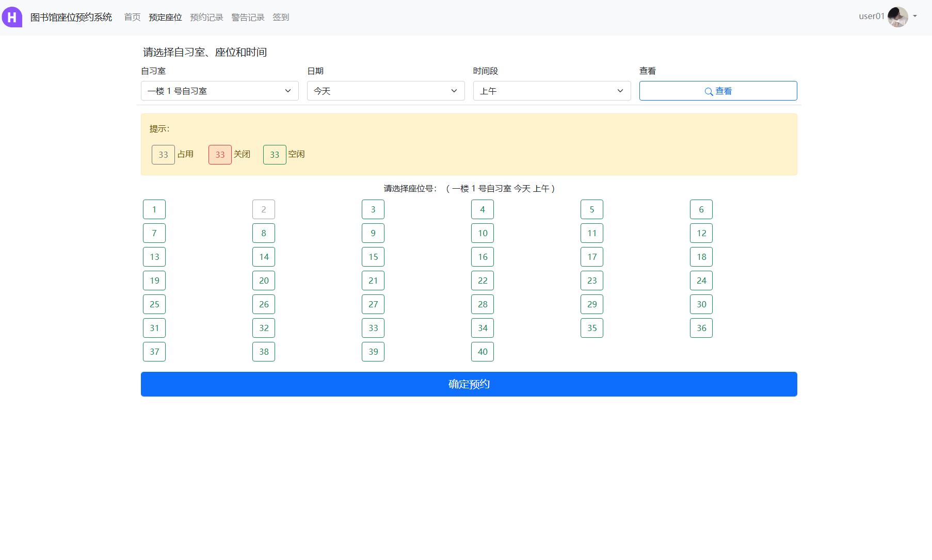
Task: Click the 图书馆座位预约系统 title link
Action: (x=71, y=17)
